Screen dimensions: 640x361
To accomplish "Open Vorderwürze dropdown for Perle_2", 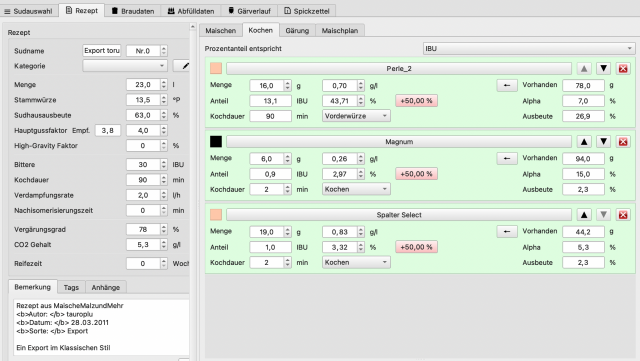I will (356, 116).
